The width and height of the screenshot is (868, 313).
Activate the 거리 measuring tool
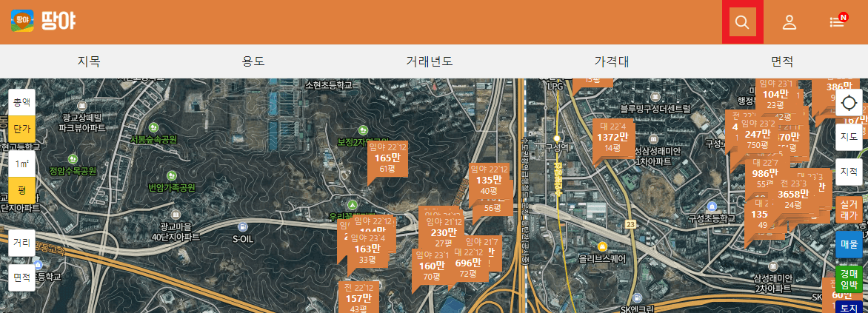point(21,243)
